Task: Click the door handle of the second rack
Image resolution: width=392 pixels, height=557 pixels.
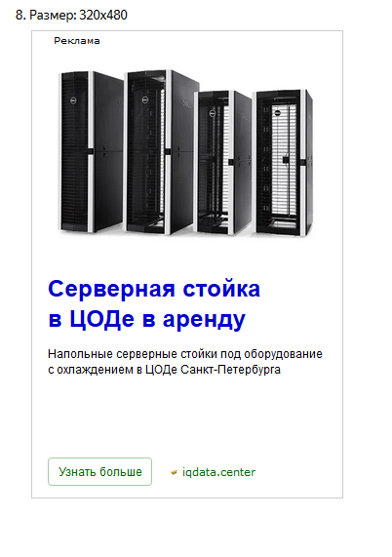Action: pyautogui.click(x=167, y=151)
